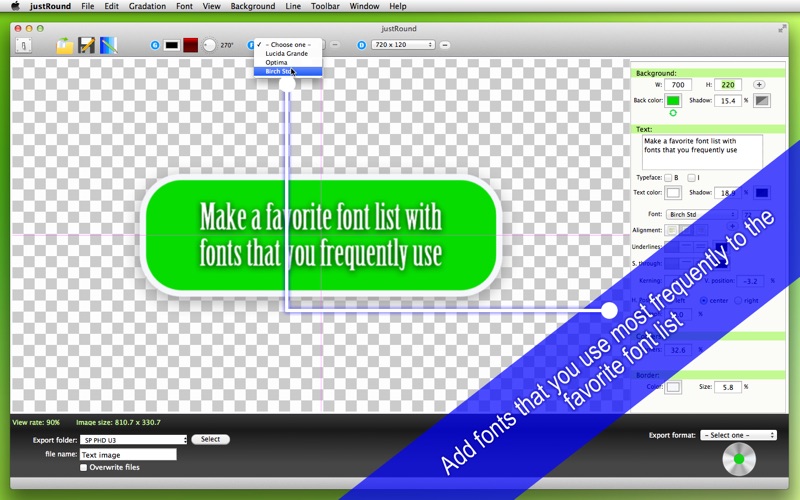Select Optima from the favorite font list
Screen dimensions: 800x500
(x=288, y=62)
